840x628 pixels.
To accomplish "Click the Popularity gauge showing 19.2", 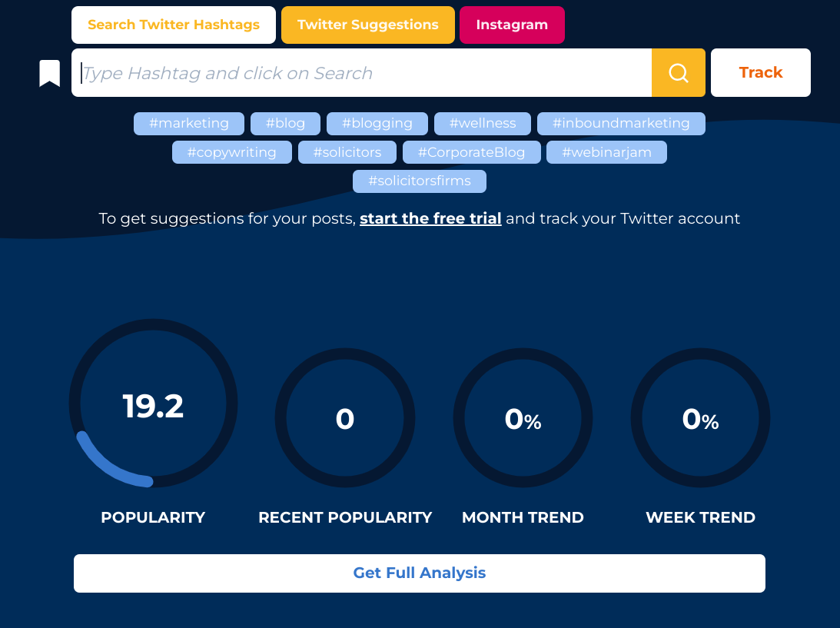I will point(153,403).
